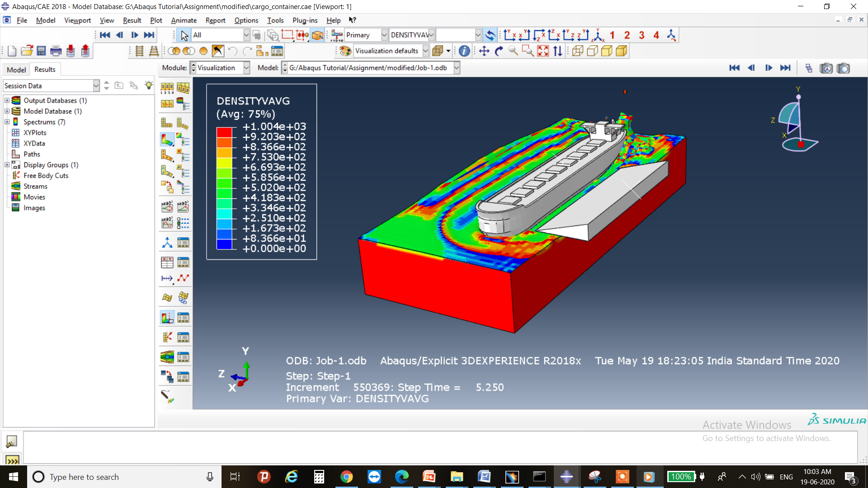Step to the next frame in the context bar
Image resolution: width=868 pixels, height=488 pixels.
tap(769, 68)
